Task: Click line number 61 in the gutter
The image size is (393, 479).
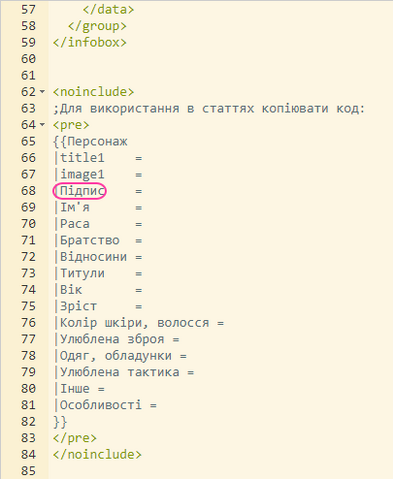Action: (x=28, y=75)
